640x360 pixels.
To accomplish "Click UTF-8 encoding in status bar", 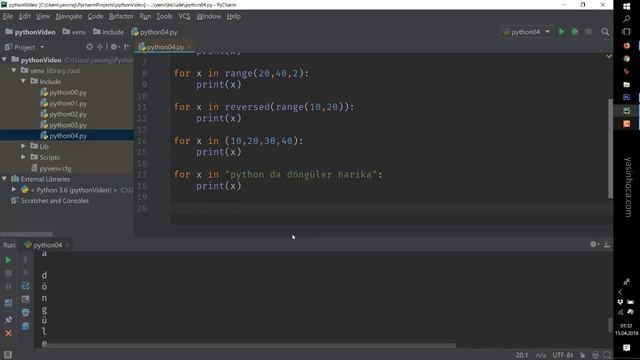I will tap(562, 355).
